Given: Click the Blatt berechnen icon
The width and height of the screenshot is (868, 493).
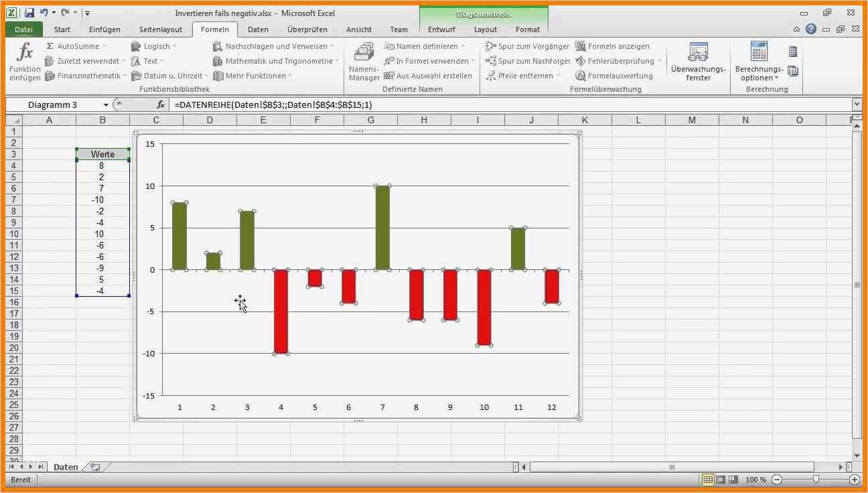Looking at the screenshot, I should coord(793,71).
